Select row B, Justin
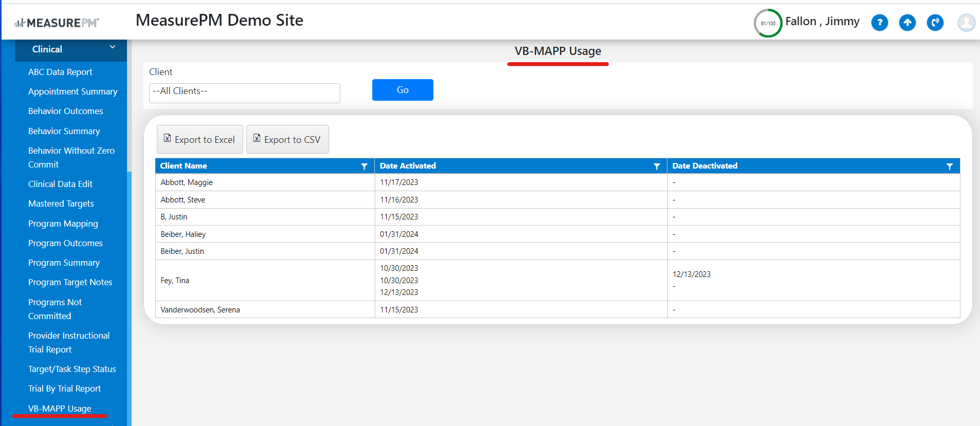This screenshot has width=980, height=426. [558, 217]
